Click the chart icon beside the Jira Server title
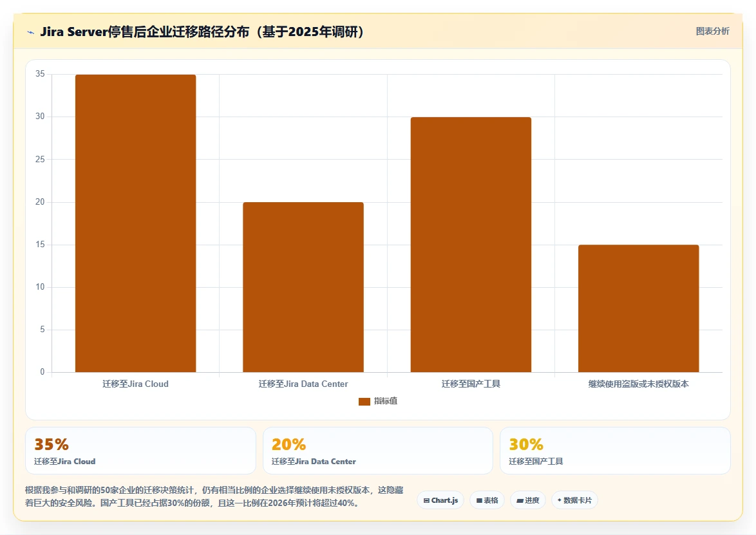 click(x=31, y=32)
